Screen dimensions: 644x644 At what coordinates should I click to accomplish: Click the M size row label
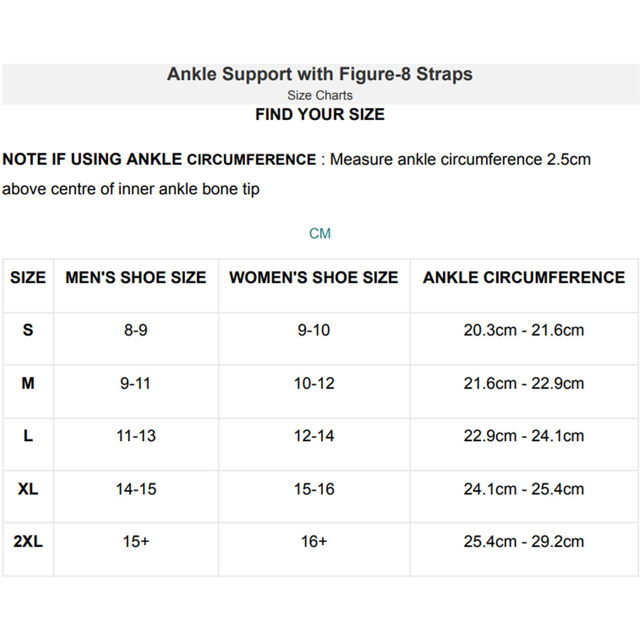(28, 383)
